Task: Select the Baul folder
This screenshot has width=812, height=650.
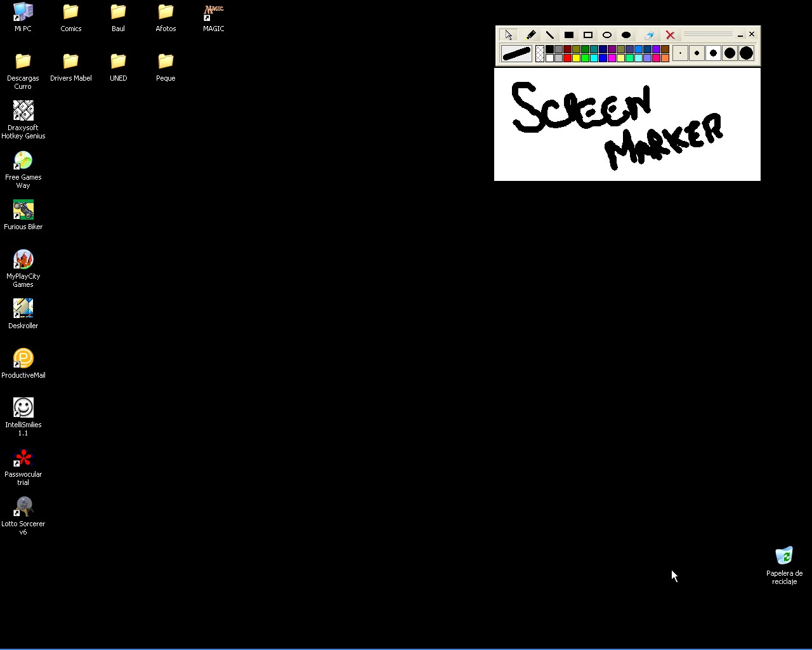Action: pos(118,17)
